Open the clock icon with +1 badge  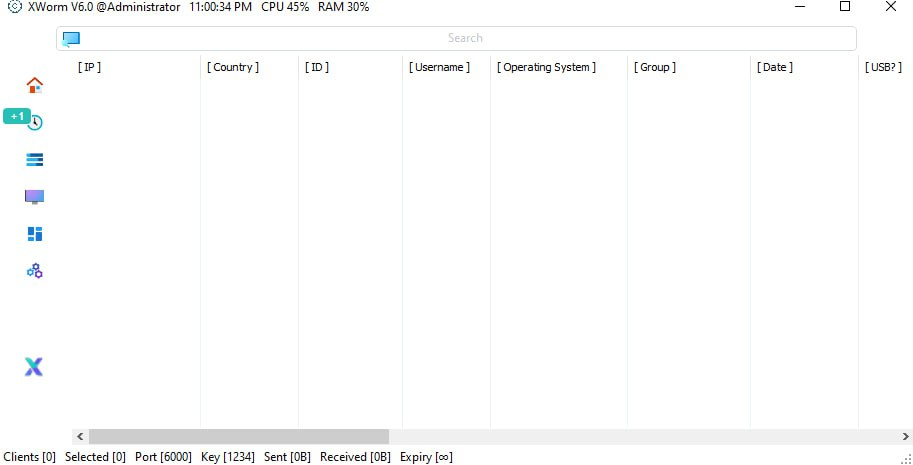35,122
